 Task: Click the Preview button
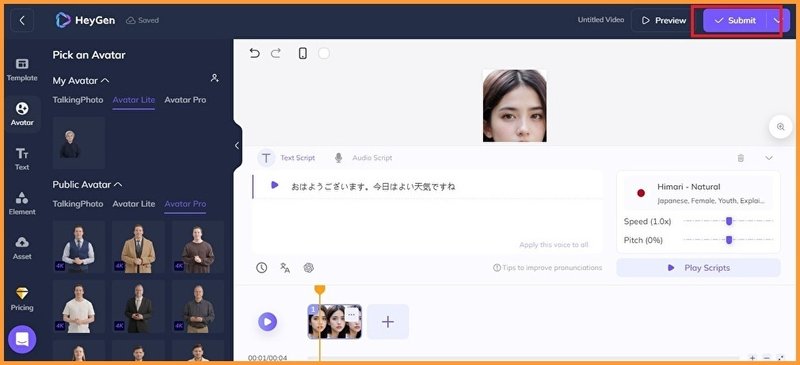click(x=664, y=20)
